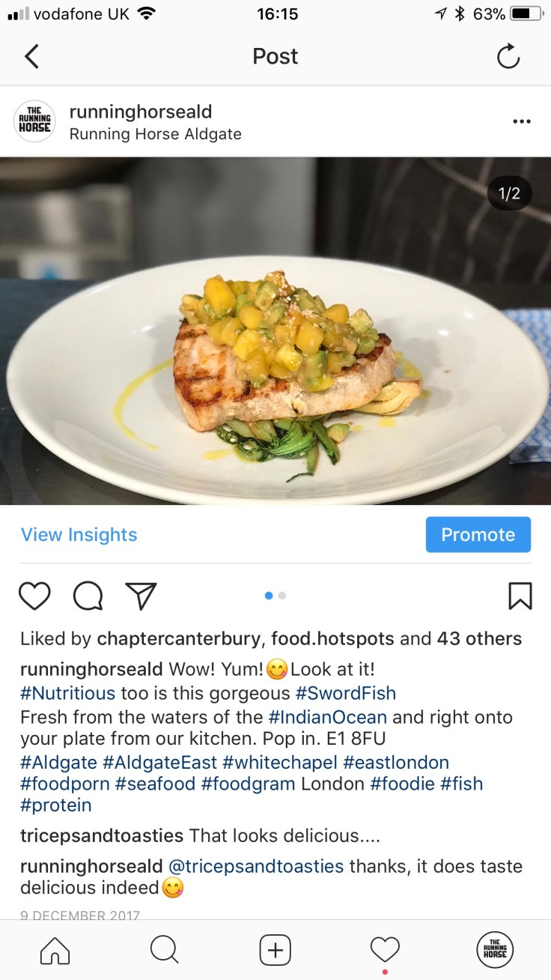
Task: Open the runninghorseald profile avatar
Action: click(34, 121)
